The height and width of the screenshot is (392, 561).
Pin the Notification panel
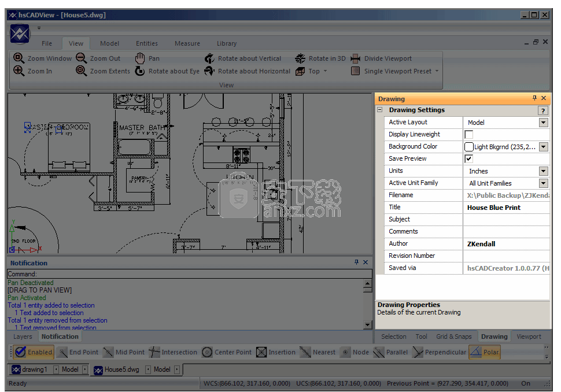tap(356, 262)
